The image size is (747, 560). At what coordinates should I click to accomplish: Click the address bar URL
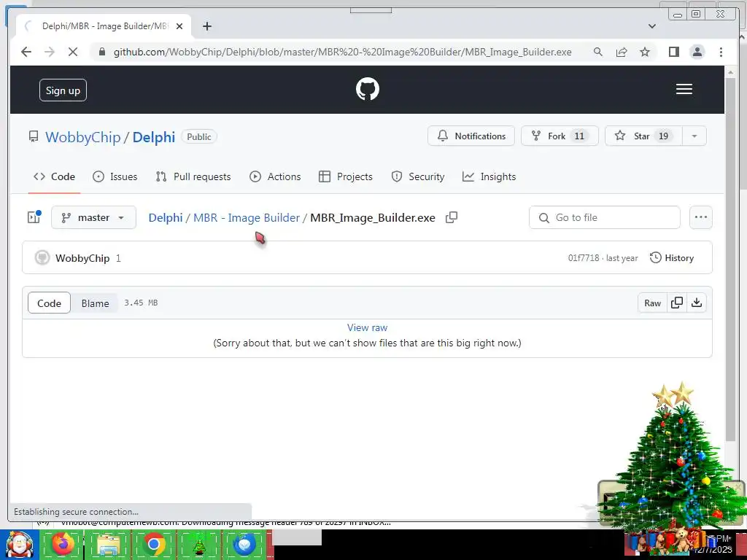tap(342, 52)
